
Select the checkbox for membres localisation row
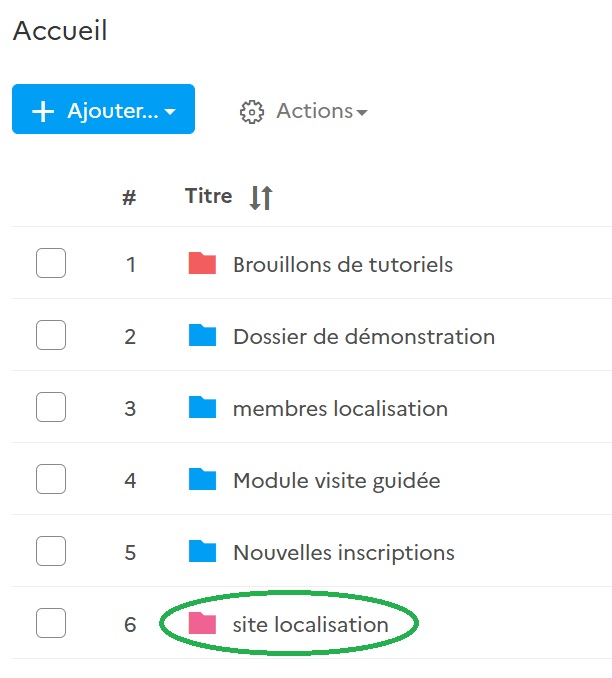[x=51, y=408]
